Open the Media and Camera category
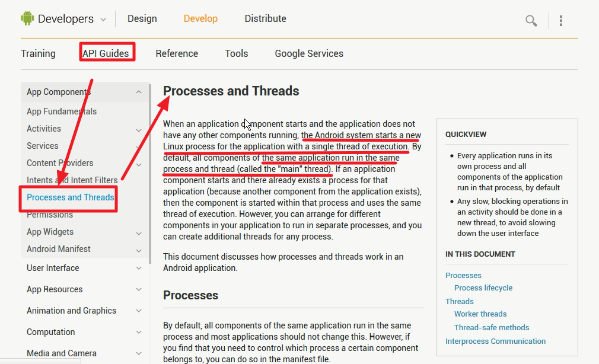This screenshot has width=599, height=364. point(62,354)
